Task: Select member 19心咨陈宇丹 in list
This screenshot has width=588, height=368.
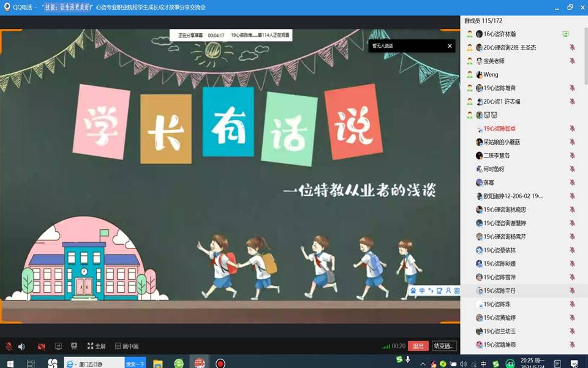Action: coord(500,291)
